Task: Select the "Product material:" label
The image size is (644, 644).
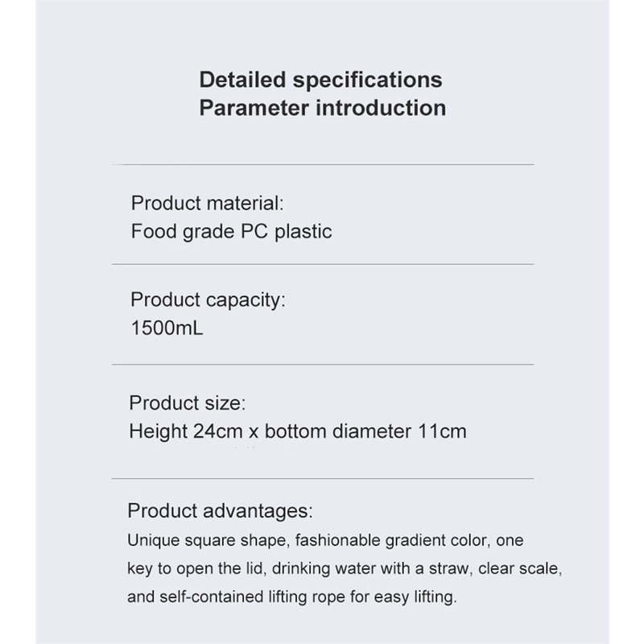Action: (x=207, y=202)
